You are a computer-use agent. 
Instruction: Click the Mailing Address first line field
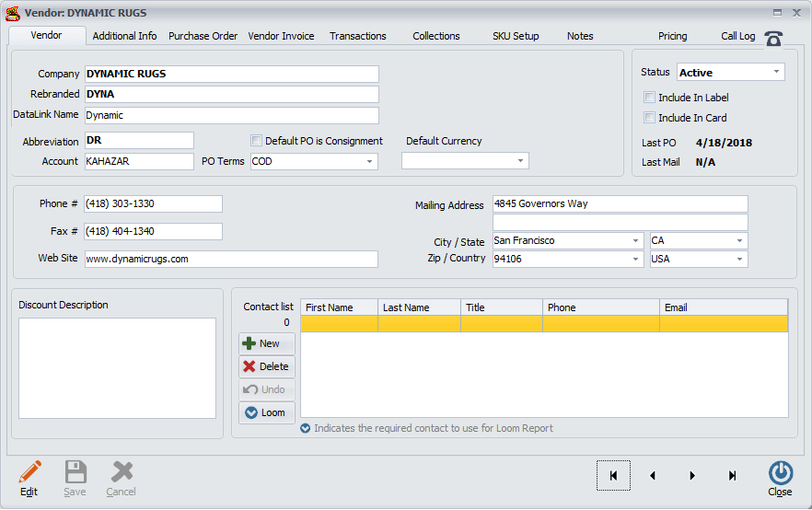pos(621,204)
